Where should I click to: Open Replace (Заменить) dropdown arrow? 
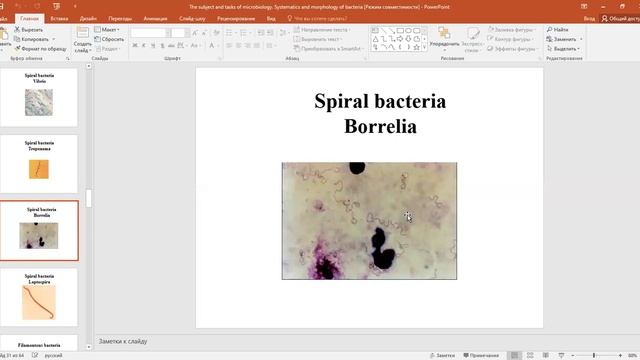tap(581, 39)
